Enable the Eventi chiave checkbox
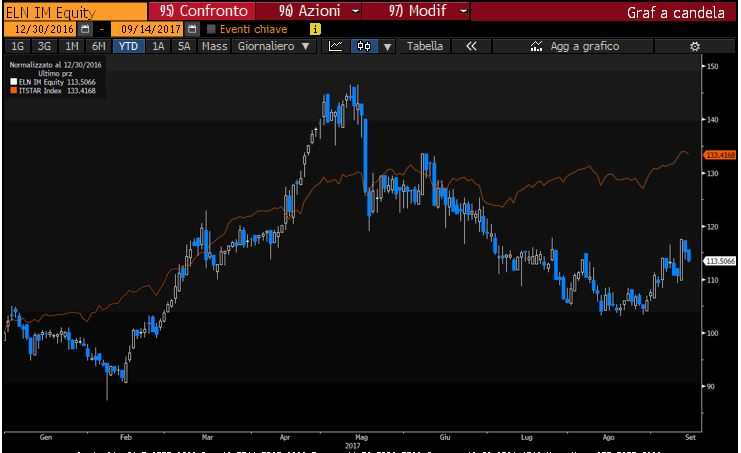This screenshot has width=741, height=453. click(211, 29)
